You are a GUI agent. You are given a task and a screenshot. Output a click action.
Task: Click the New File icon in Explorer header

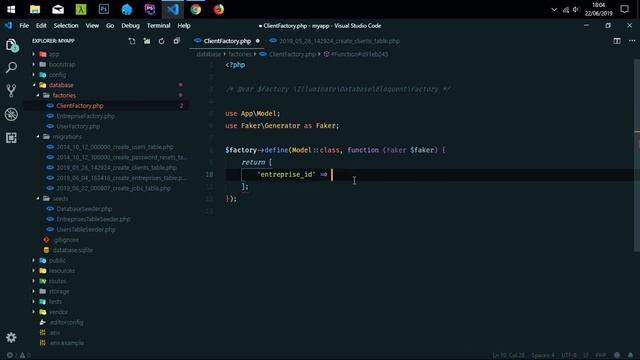click(x=132, y=41)
